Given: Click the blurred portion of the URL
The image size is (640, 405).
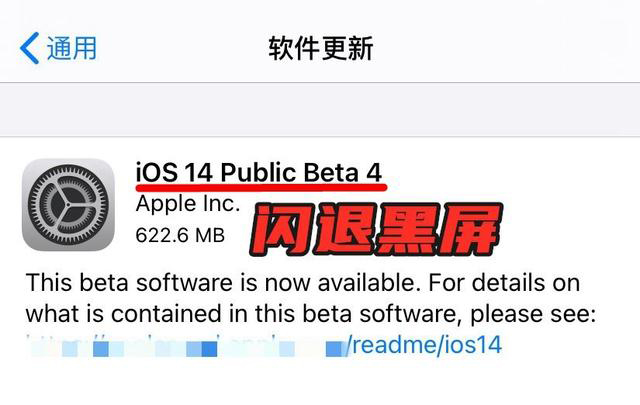Looking at the screenshot, I should click(186, 346).
